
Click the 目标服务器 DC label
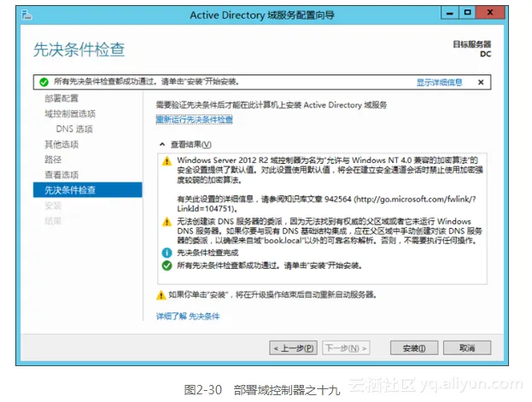click(472, 50)
